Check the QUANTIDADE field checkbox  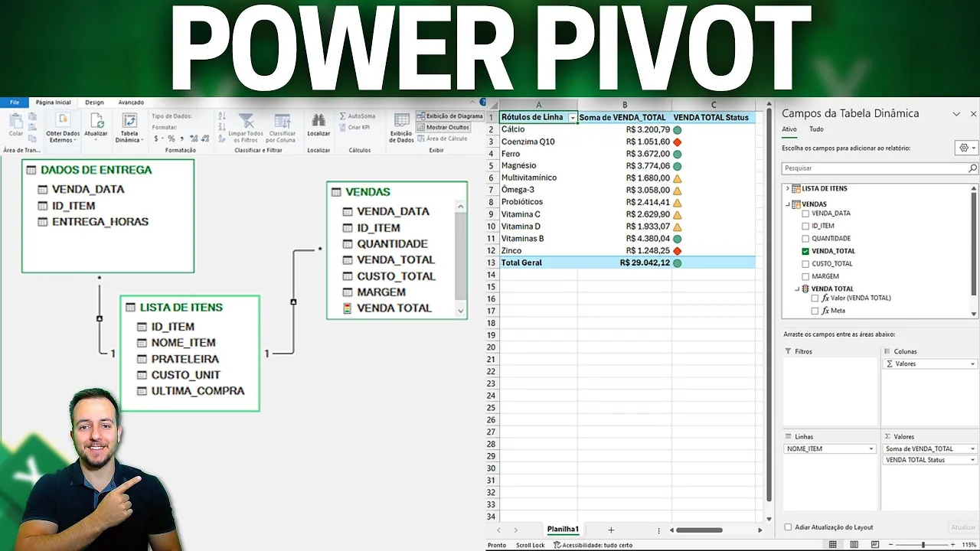tap(805, 238)
